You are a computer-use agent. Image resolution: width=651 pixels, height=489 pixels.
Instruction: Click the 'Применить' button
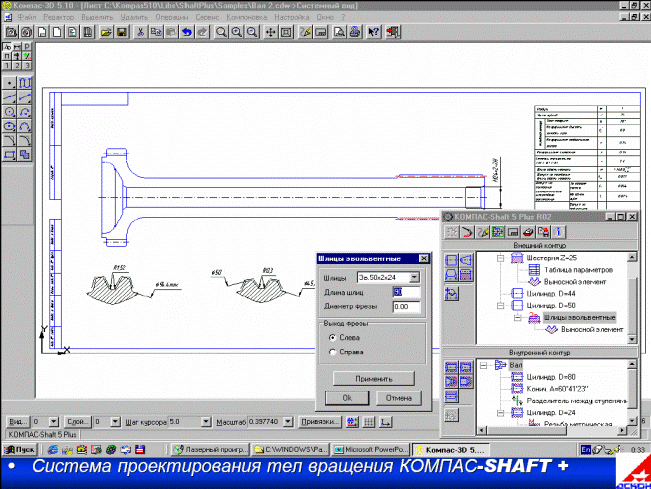[374, 379]
